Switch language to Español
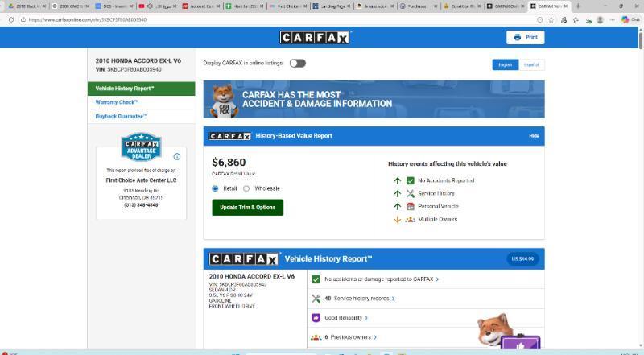 [530, 64]
